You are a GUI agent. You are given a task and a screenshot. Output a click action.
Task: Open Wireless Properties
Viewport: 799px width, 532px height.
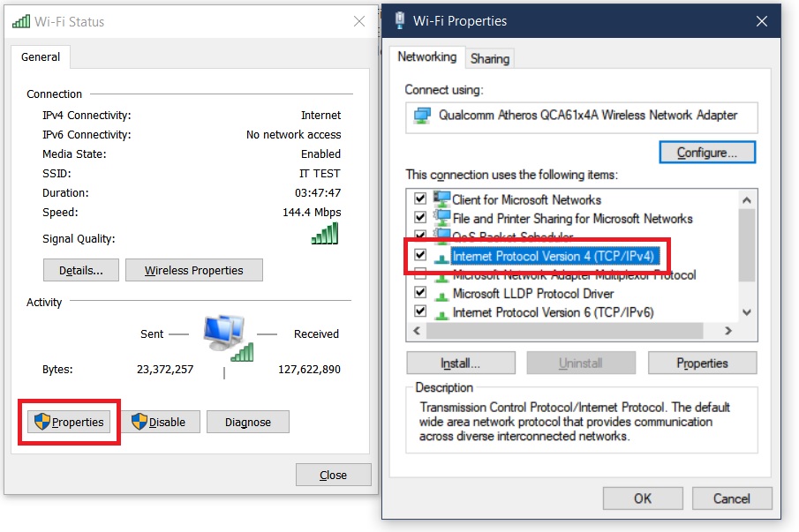(193, 271)
